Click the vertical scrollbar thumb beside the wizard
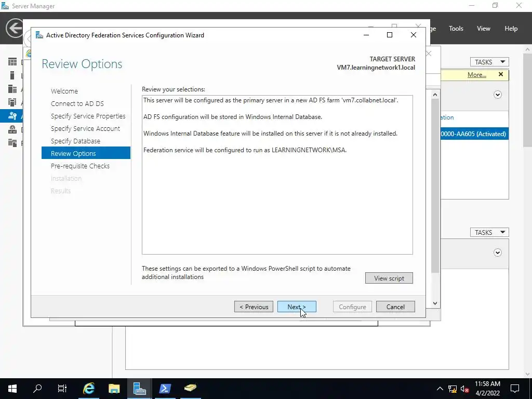 (x=435, y=185)
